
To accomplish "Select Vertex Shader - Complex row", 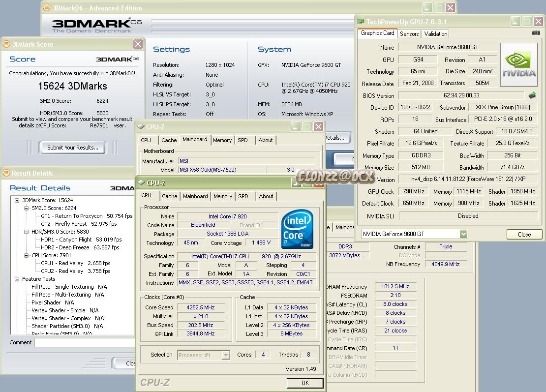I will 67,318.
